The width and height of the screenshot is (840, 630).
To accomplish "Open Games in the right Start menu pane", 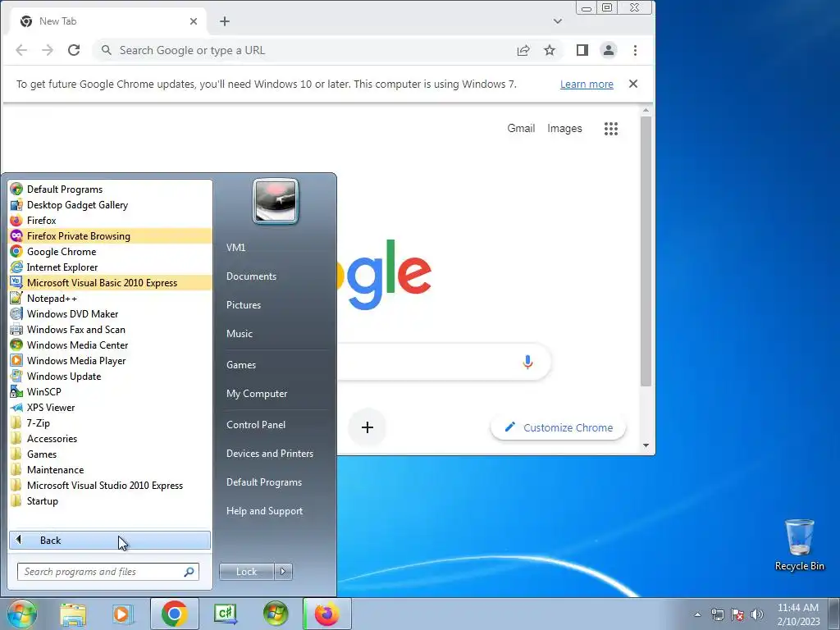I will (x=241, y=365).
